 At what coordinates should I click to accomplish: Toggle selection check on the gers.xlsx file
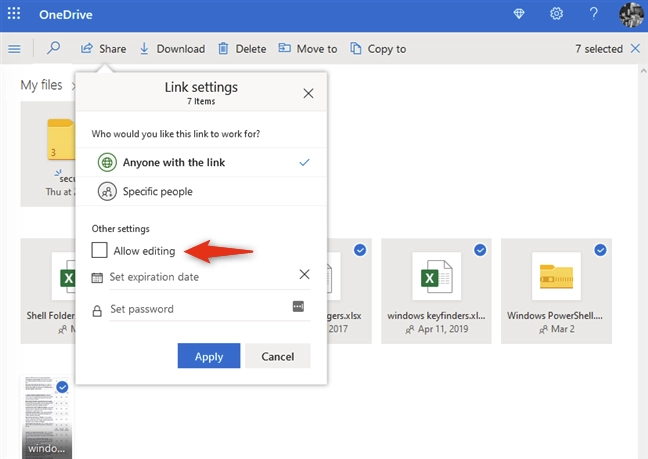point(360,250)
